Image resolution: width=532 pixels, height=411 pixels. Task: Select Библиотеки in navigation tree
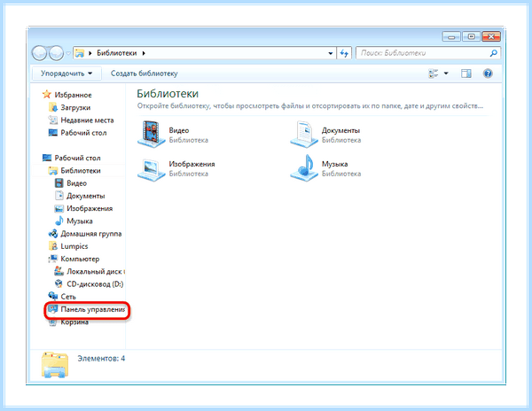(81, 170)
